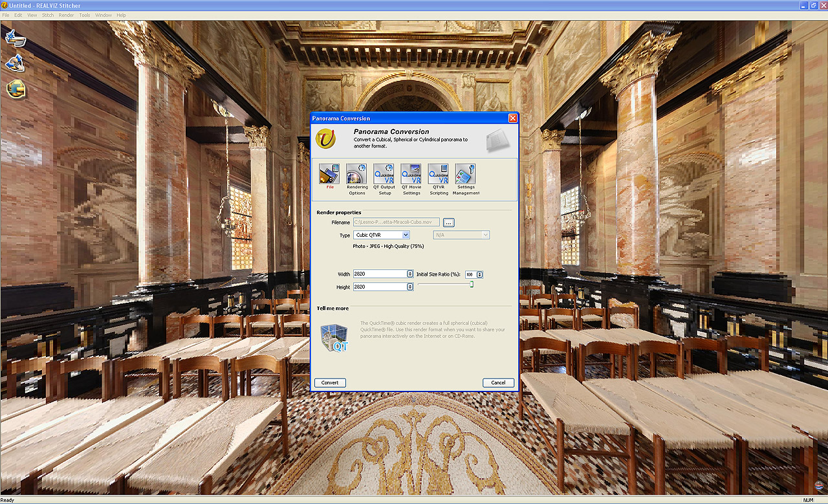Restore down the REALVIZ Stitcher main window
The image size is (828, 504).
[x=812, y=5]
